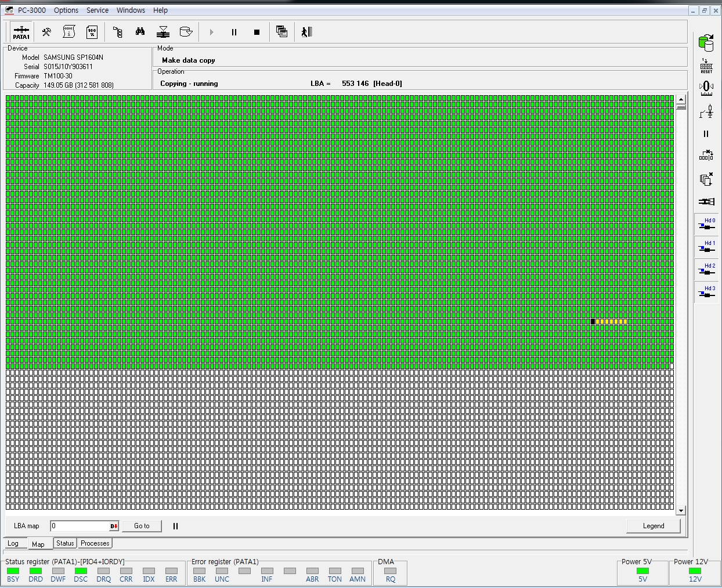Click the sector skip icon with cross
This screenshot has height=588, width=722.
[706, 156]
